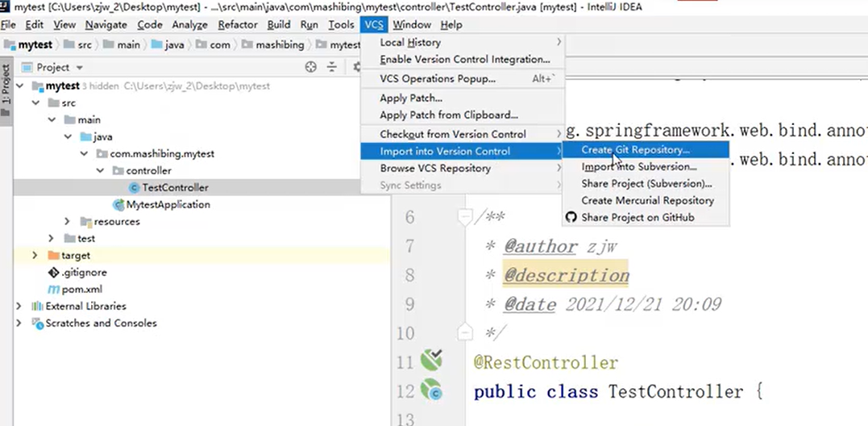Image resolution: width=868 pixels, height=426 pixels.
Task: Select Import into Subversion option
Action: pyautogui.click(x=646, y=167)
